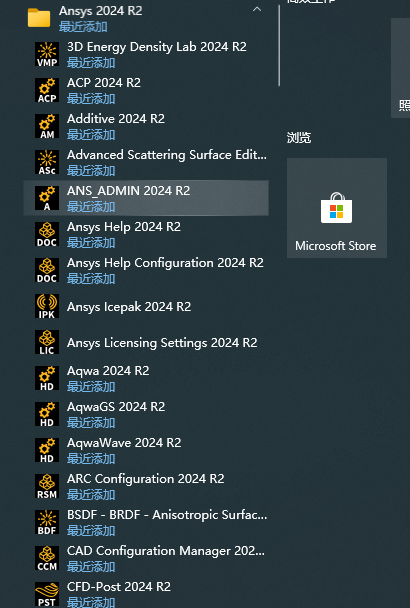Open the Microsoft Store tile
Viewport: 410px width, 608px height.
pos(337,208)
